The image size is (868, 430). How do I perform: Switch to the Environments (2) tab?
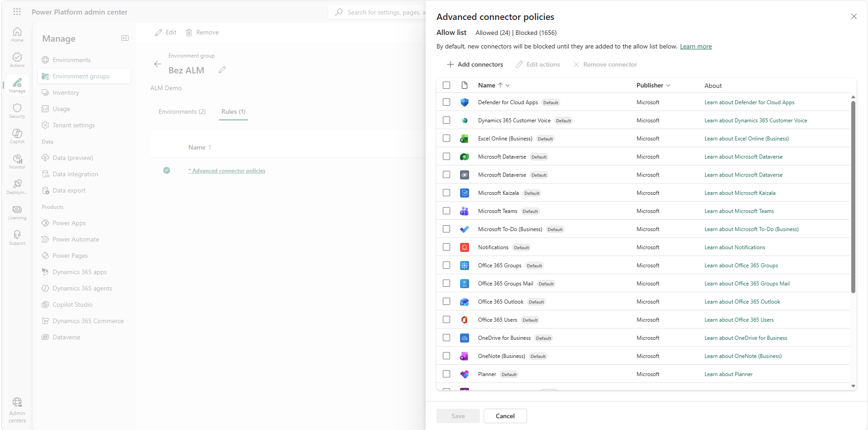(182, 111)
